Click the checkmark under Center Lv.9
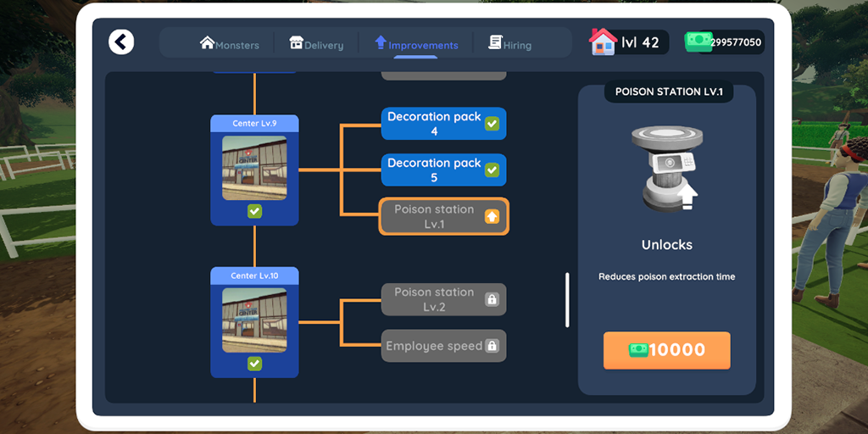 [254, 211]
